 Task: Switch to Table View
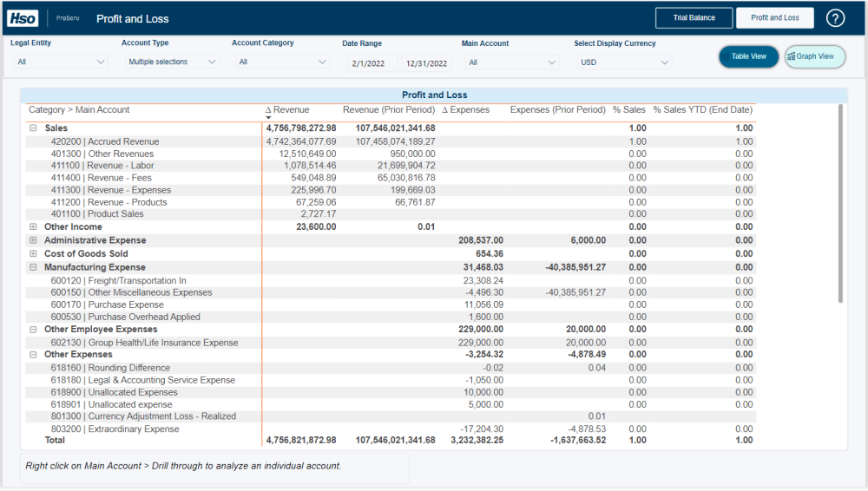click(748, 56)
